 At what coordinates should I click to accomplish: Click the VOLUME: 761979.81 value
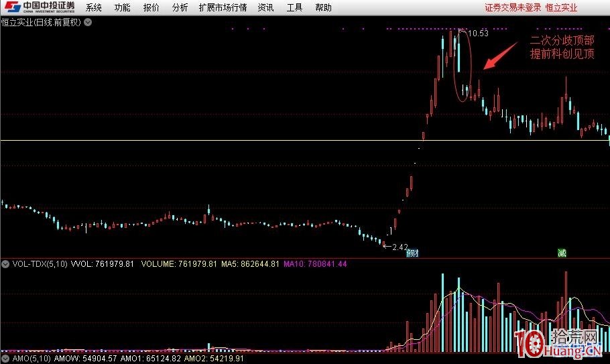(179, 264)
